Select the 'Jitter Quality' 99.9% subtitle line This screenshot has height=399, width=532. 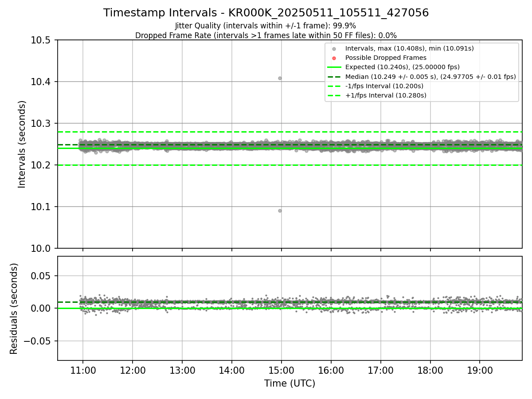coord(266,26)
